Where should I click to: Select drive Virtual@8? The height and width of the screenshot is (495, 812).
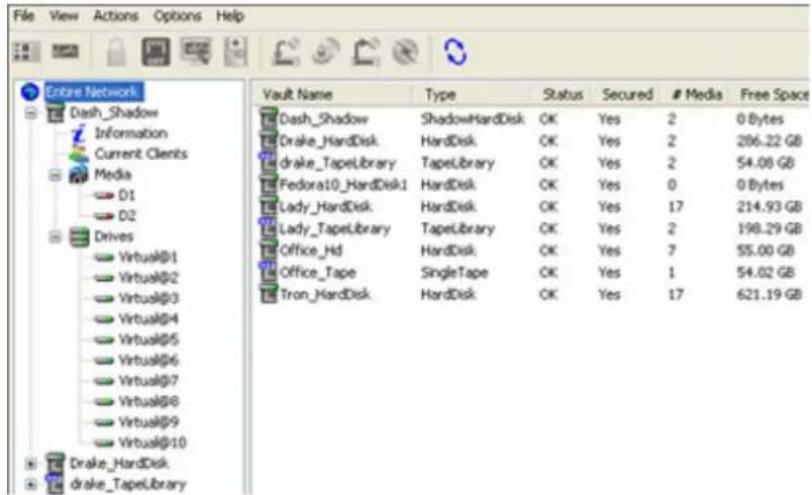coord(148,402)
